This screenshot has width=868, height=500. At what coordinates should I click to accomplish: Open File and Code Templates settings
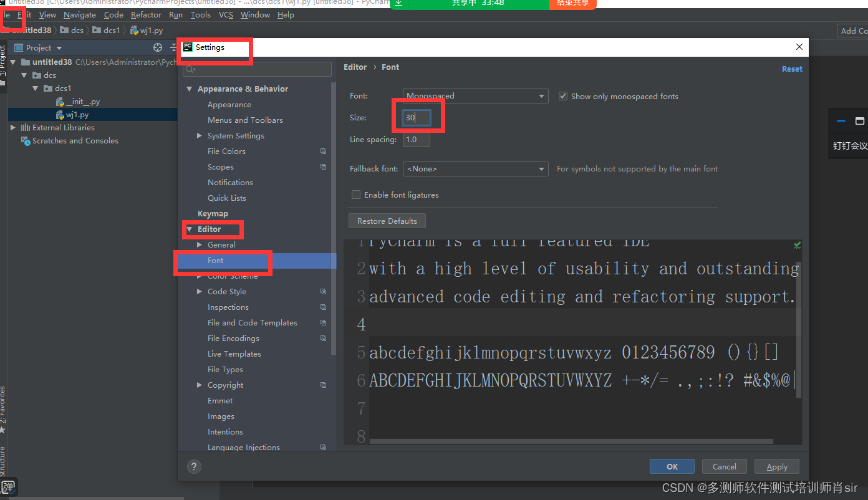253,323
